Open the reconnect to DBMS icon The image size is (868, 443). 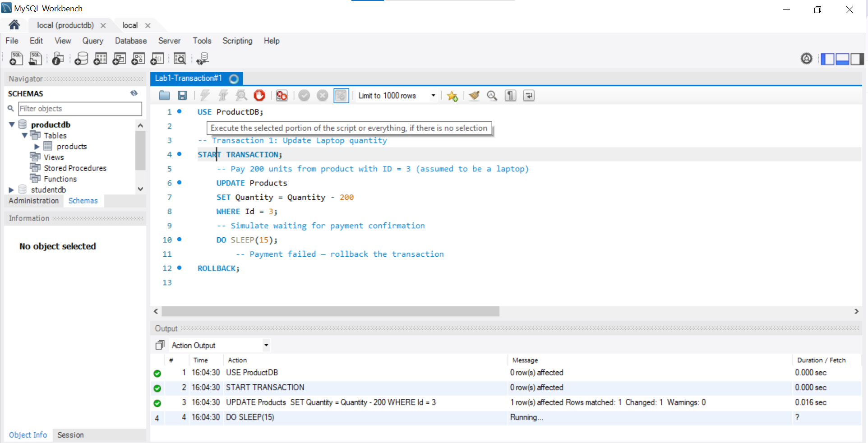tap(202, 59)
